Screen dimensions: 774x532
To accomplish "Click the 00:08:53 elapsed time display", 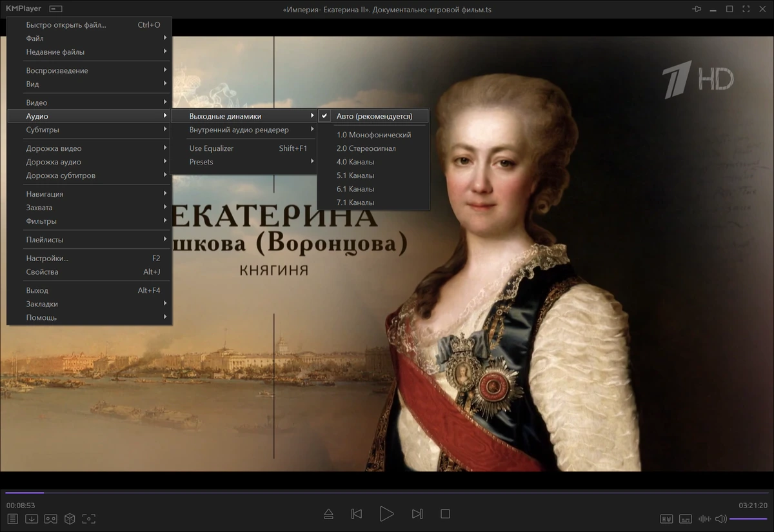I will click(x=21, y=505).
